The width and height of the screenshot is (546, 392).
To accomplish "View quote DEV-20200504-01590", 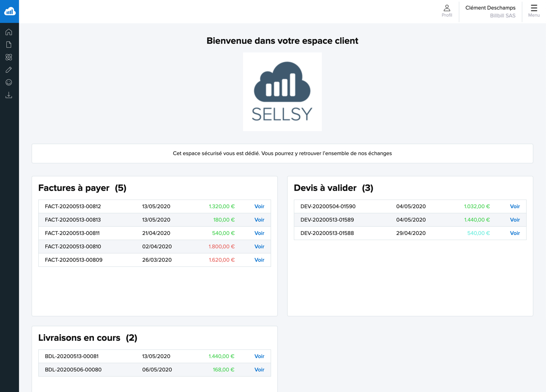I will 515,206.
